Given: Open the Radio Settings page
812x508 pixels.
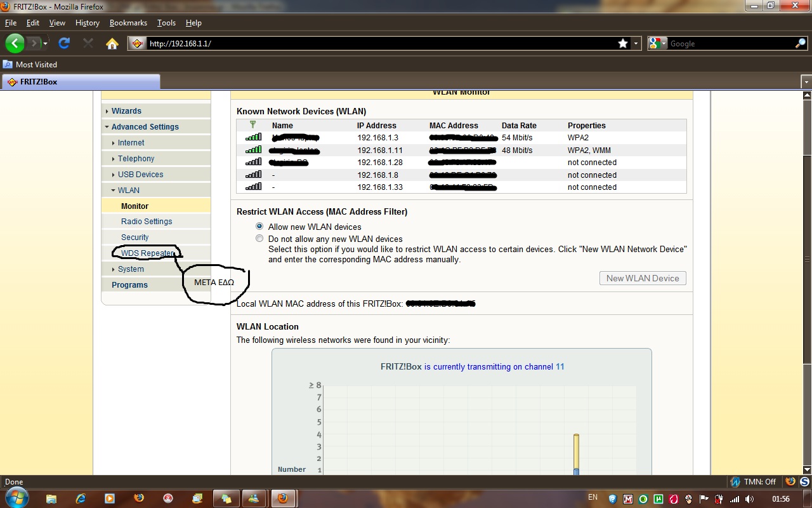Looking at the screenshot, I should [147, 222].
